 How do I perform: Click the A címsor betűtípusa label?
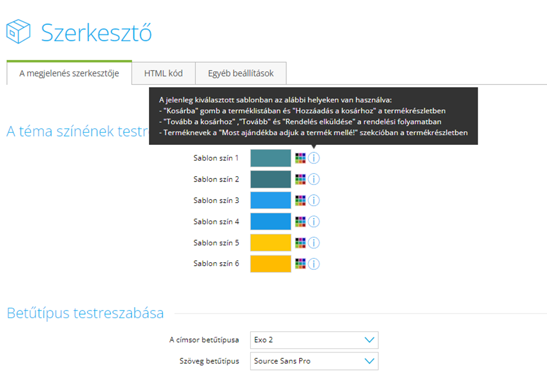[204, 340]
